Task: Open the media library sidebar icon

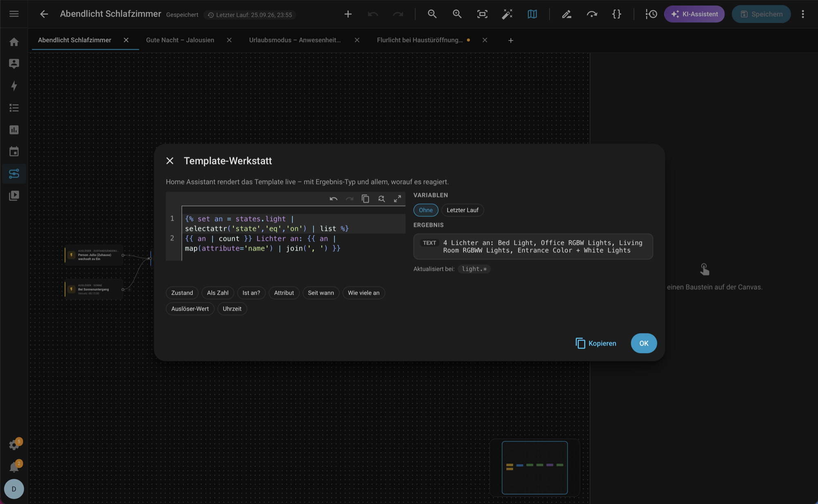Action: point(14,196)
